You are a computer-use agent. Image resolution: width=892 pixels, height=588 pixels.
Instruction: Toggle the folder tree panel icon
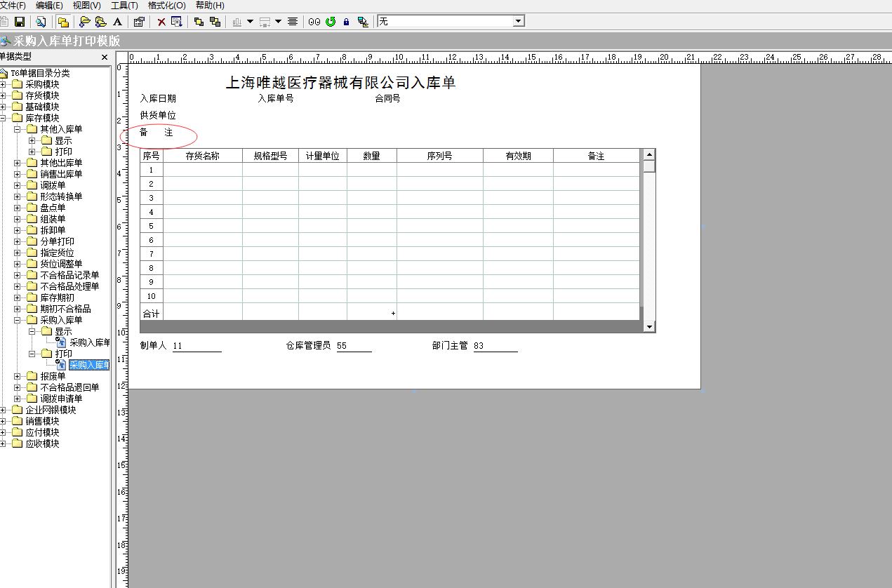pyautogui.click(x=63, y=22)
